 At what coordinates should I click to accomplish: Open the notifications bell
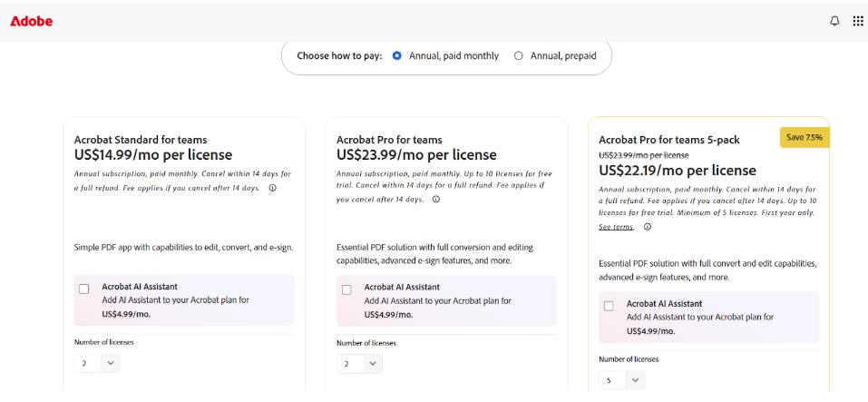pos(834,22)
